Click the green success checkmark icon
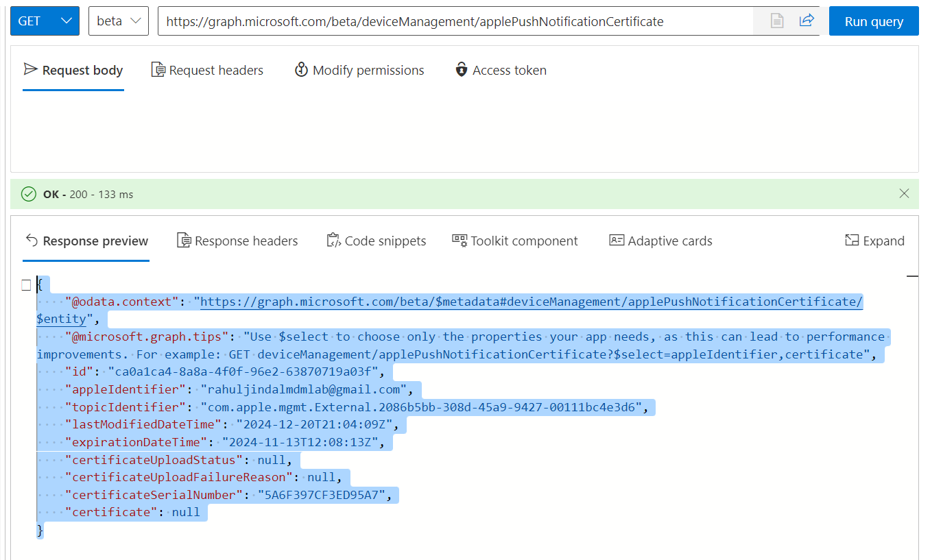The image size is (930, 560). click(x=29, y=195)
